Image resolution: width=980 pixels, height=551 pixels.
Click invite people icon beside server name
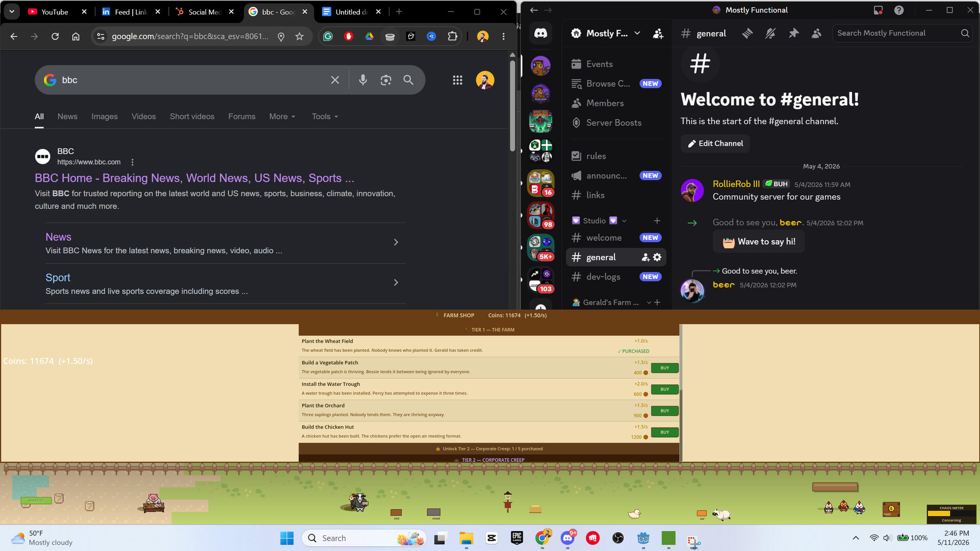658,33
